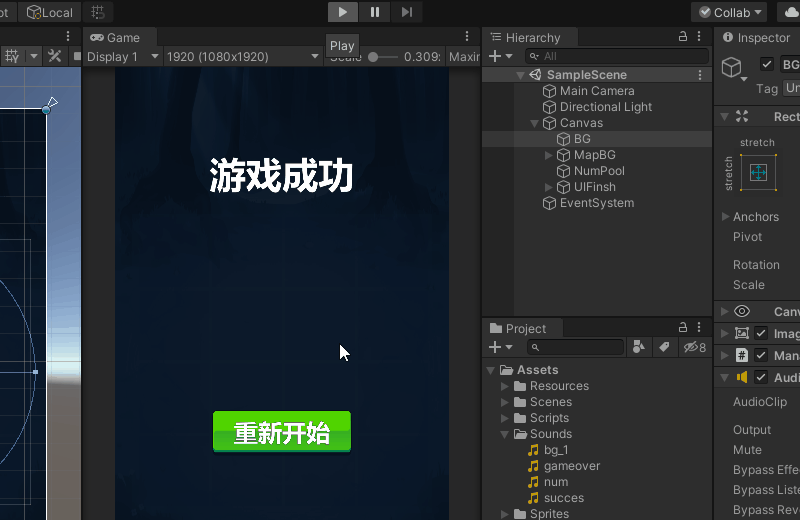
Task: Select the Project tab
Action: point(518,329)
